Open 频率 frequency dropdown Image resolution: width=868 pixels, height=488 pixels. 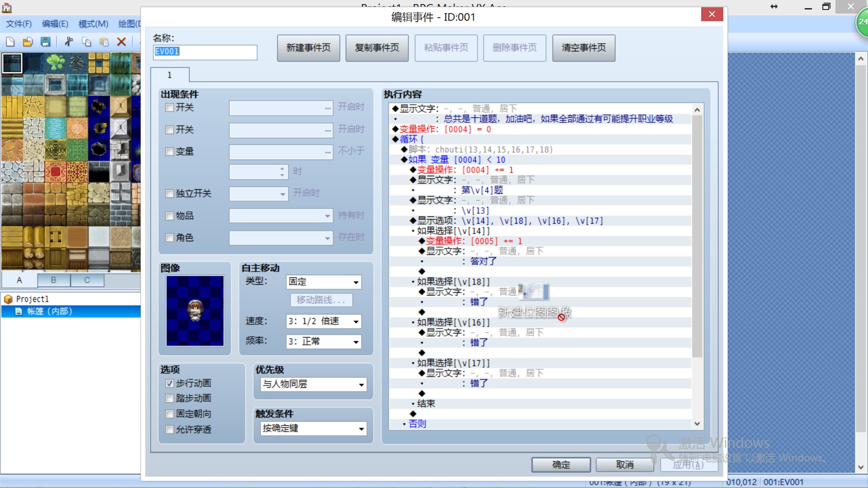tap(324, 342)
